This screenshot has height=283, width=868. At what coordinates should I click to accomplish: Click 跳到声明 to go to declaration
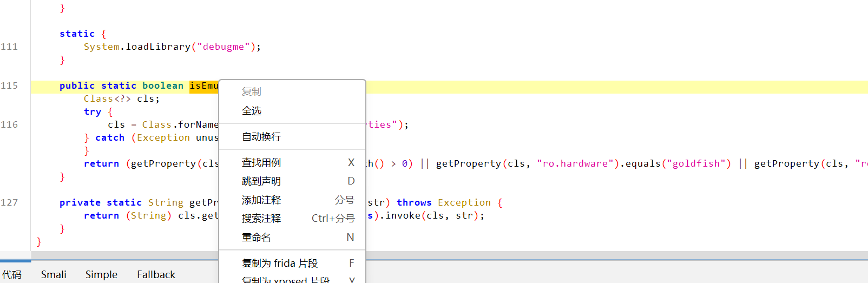pyautogui.click(x=261, y=181)
